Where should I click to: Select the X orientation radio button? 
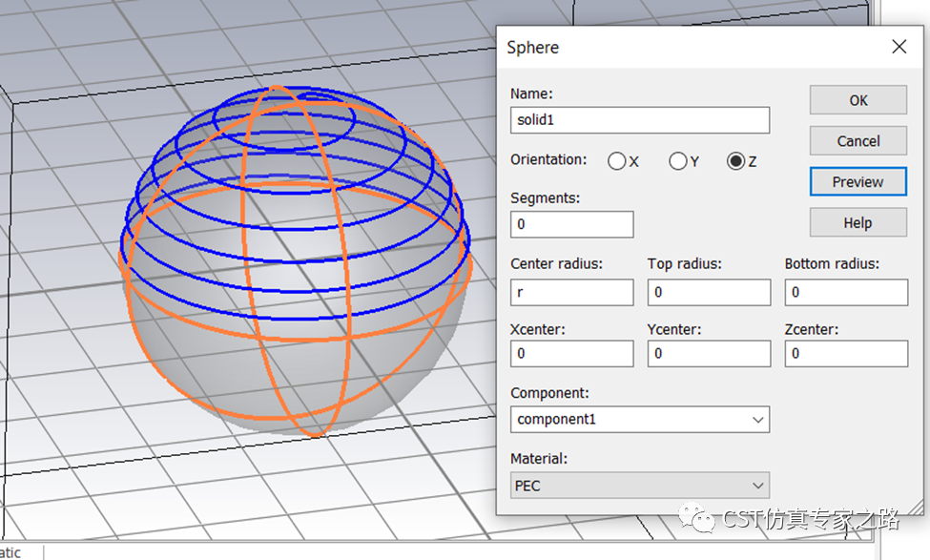pyautogui.click(x=617, y=161)
